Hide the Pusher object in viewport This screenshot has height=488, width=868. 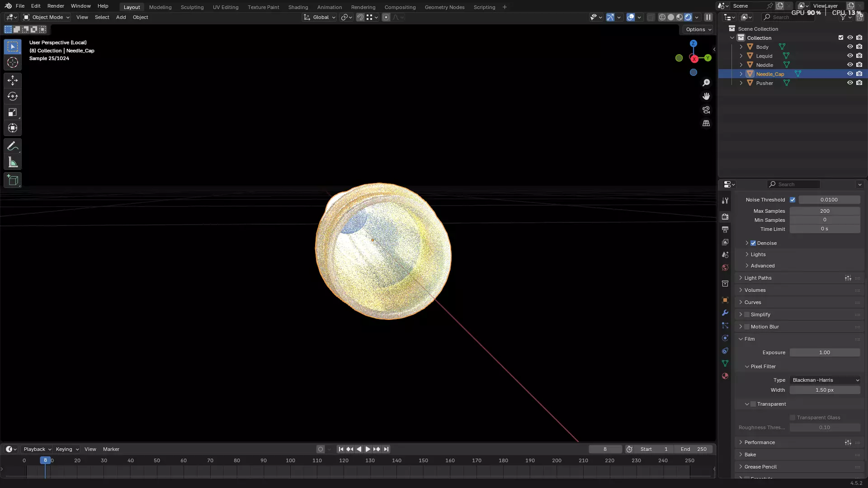click(x=850, y=83)
